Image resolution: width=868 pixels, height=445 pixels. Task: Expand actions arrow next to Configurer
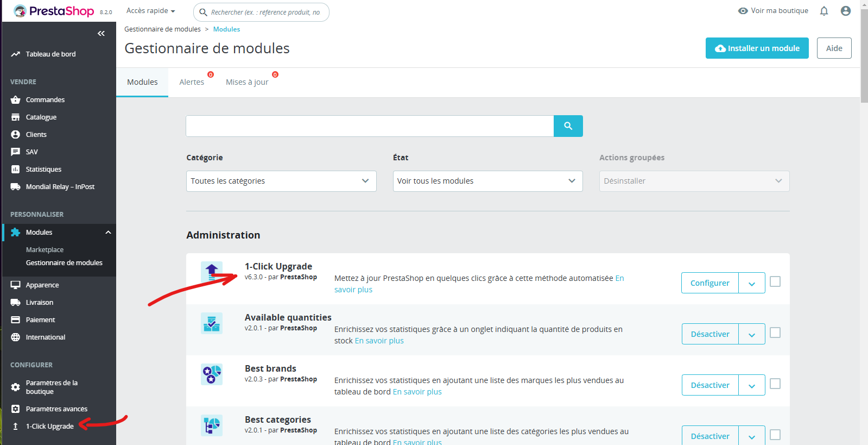[752, 283]
